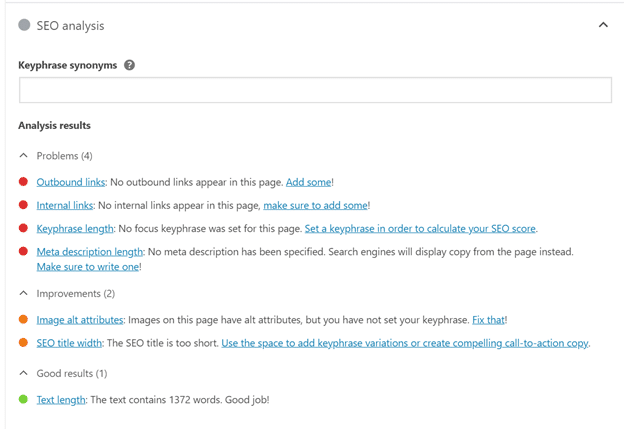This screenshot has width=624, height=429.
Task: Follow the 'Add some' outbound link
Action: 308,182
